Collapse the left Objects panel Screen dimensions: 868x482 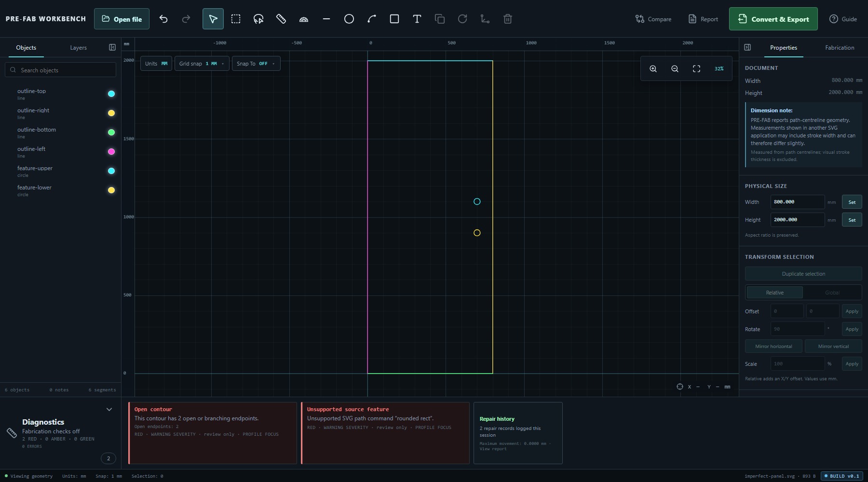pyautogui.click(x=112, y=47)
